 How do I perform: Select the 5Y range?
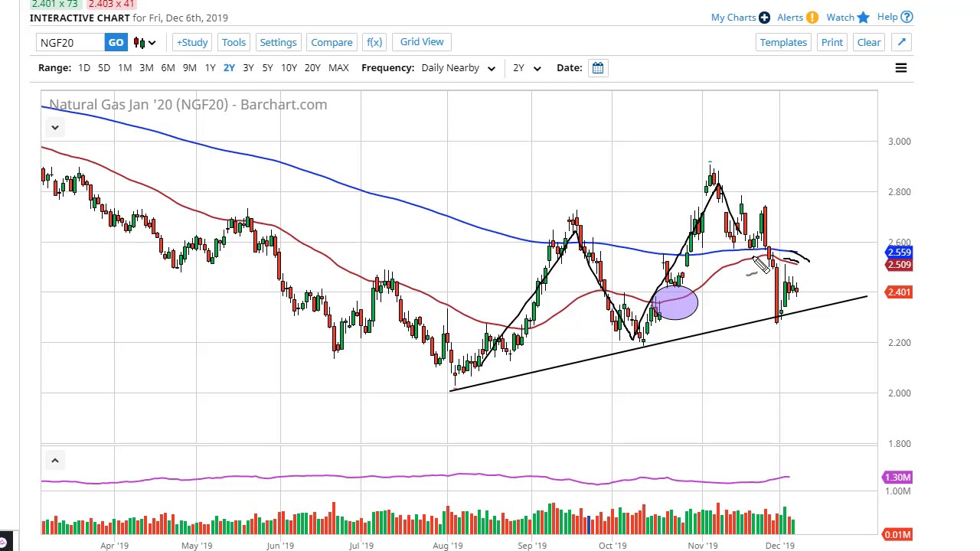pos(267,68)
